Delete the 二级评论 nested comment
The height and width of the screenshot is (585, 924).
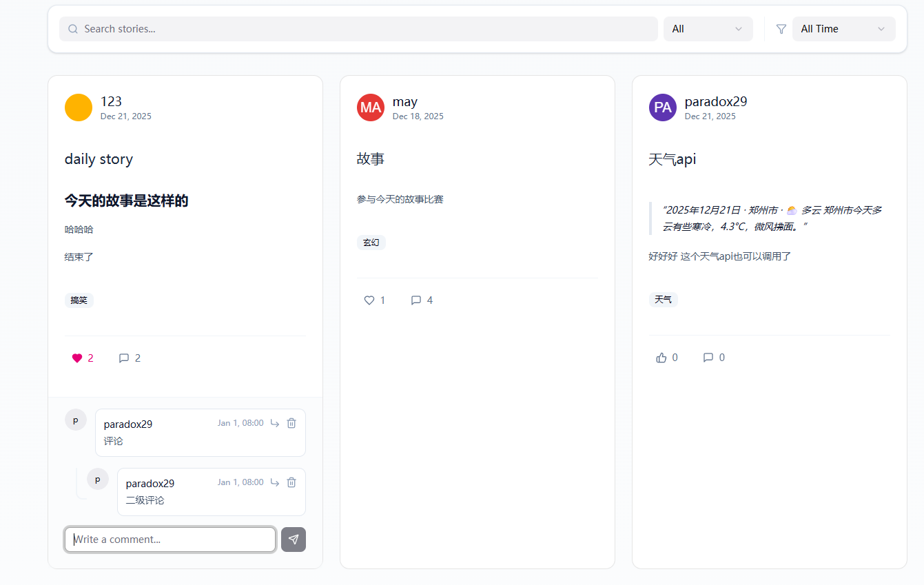tap(291, 482)
